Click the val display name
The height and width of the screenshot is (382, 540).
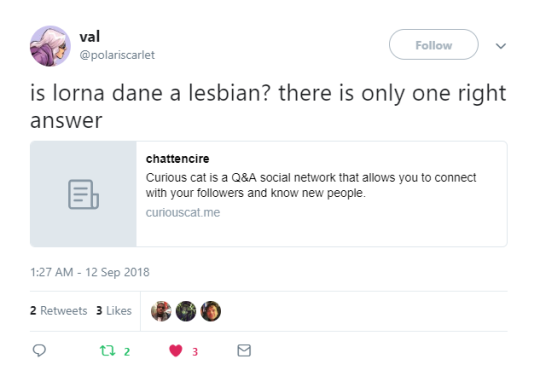[90, 37]
